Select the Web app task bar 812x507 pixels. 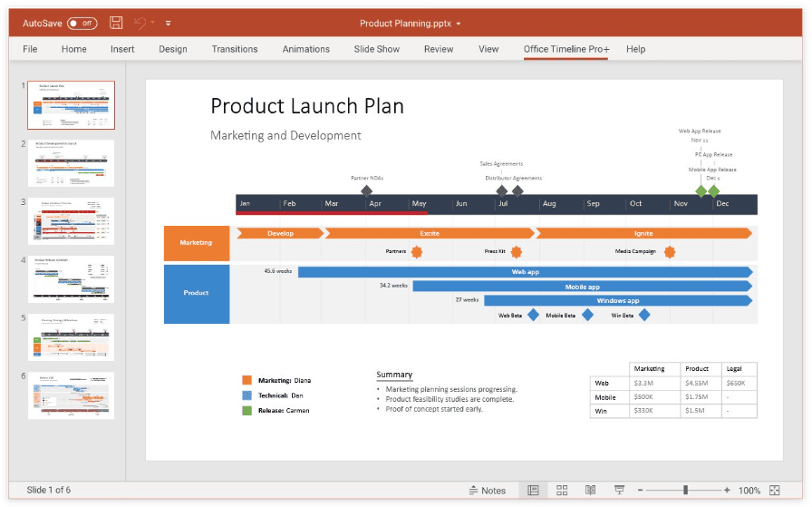[x=525, y=272]
